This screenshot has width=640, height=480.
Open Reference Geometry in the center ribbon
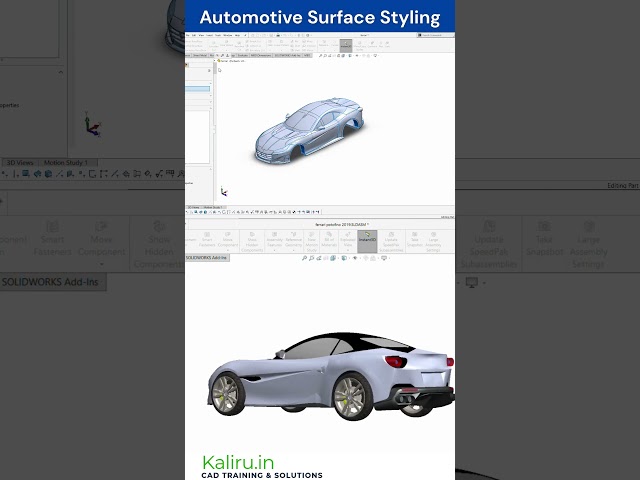(293, 240)
